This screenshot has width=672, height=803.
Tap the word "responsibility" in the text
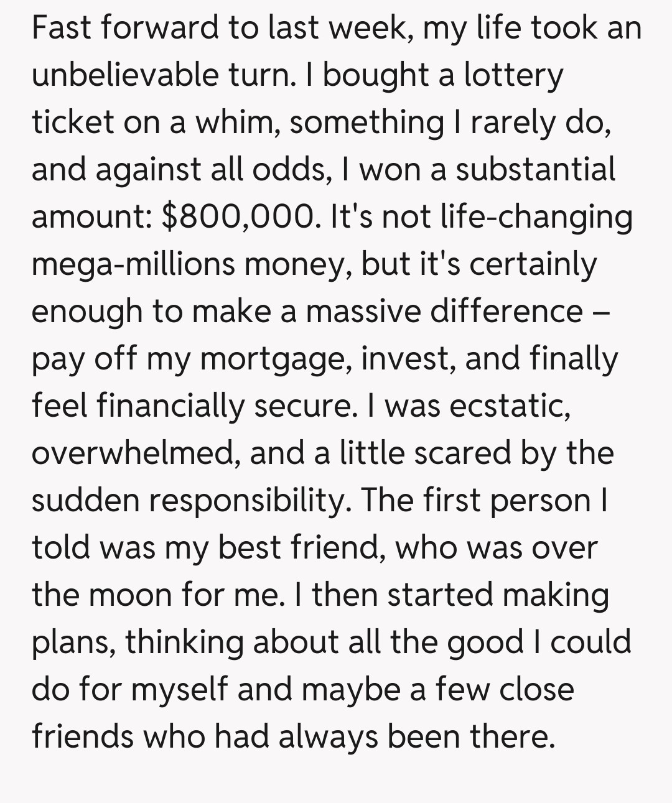click(x=250, y=501)
